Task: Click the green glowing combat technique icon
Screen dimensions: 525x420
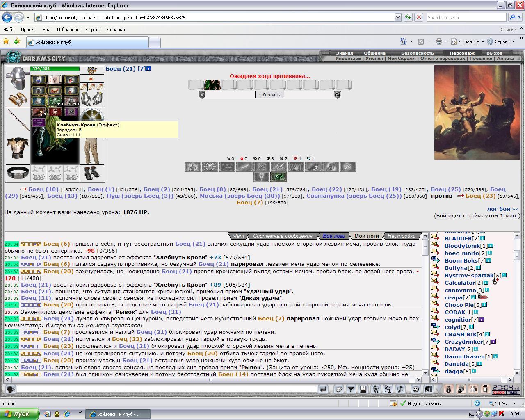Action: click(278, 177)
